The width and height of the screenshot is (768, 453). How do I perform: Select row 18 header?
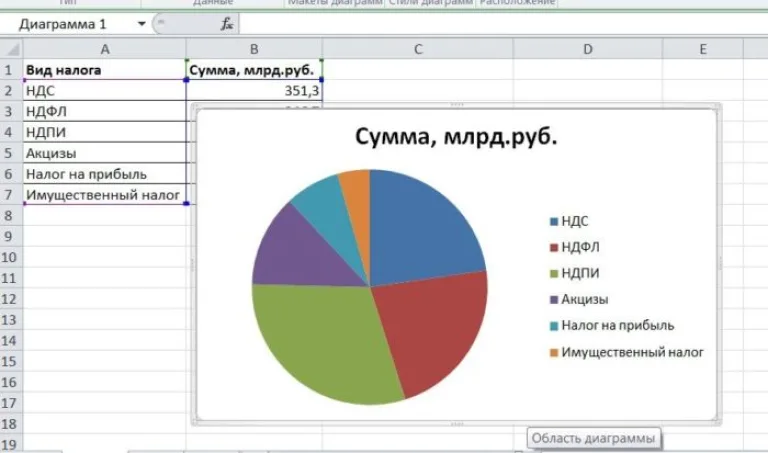[x=9, y=424]
